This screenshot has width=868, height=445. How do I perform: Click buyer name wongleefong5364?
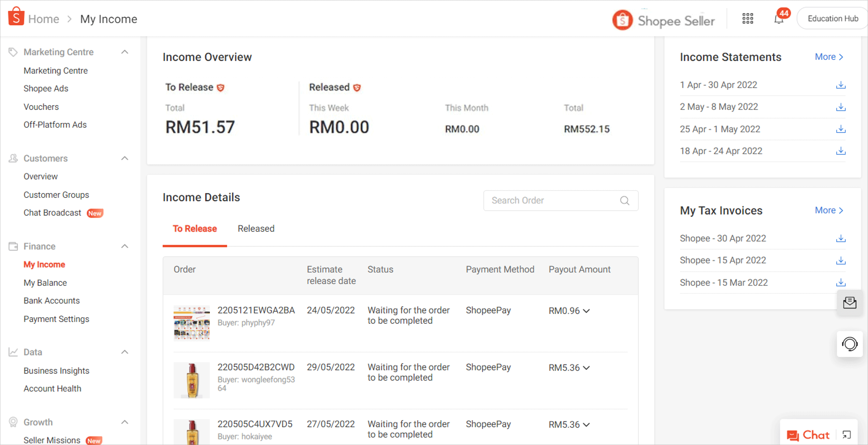click(268, 384)
